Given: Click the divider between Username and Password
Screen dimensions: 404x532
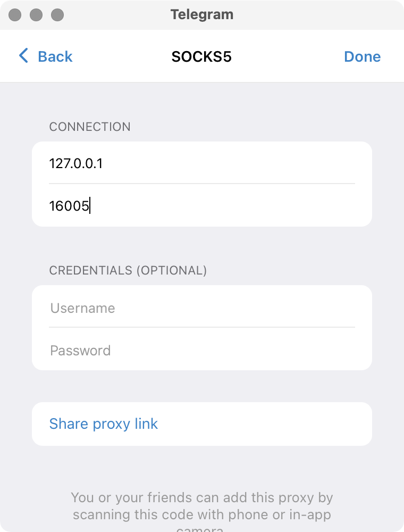Looking at the screenshot, I should point(202,327).
